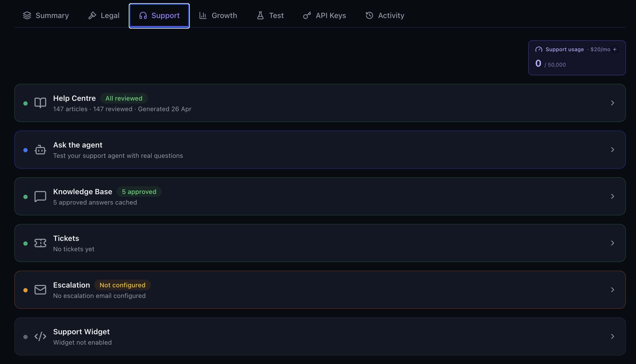Viewport: 636px width, 364px height.
Task: Go to the Growth tab
Action: [x=218, y=16]
